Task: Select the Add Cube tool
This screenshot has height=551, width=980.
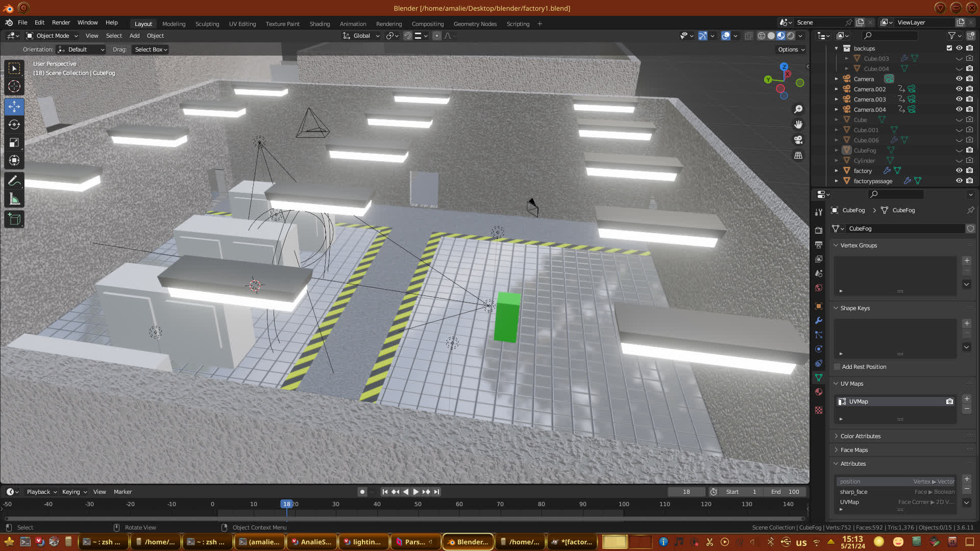Action: point(14,219)
